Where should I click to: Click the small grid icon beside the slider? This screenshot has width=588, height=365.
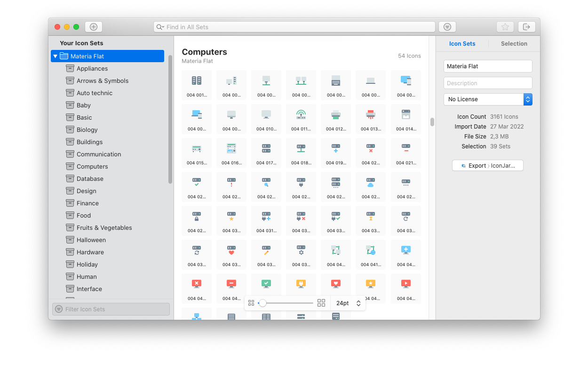pyautogui.click(x=251, y=303)
